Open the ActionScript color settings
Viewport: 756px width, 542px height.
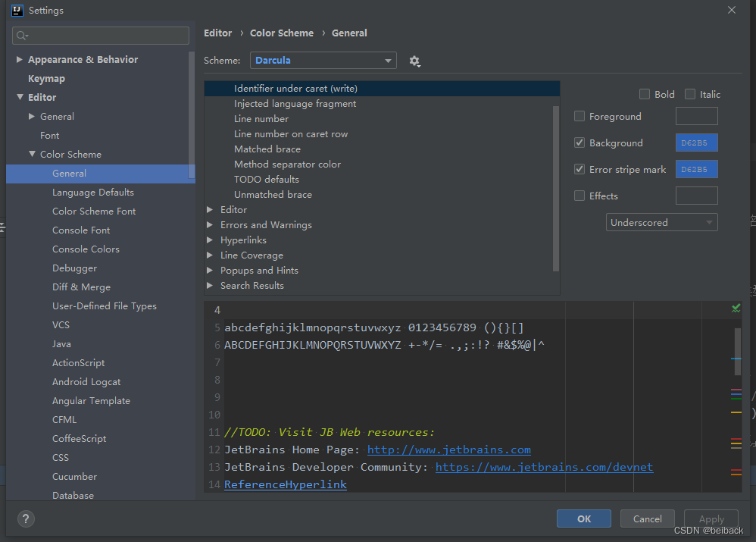point(79,363)
